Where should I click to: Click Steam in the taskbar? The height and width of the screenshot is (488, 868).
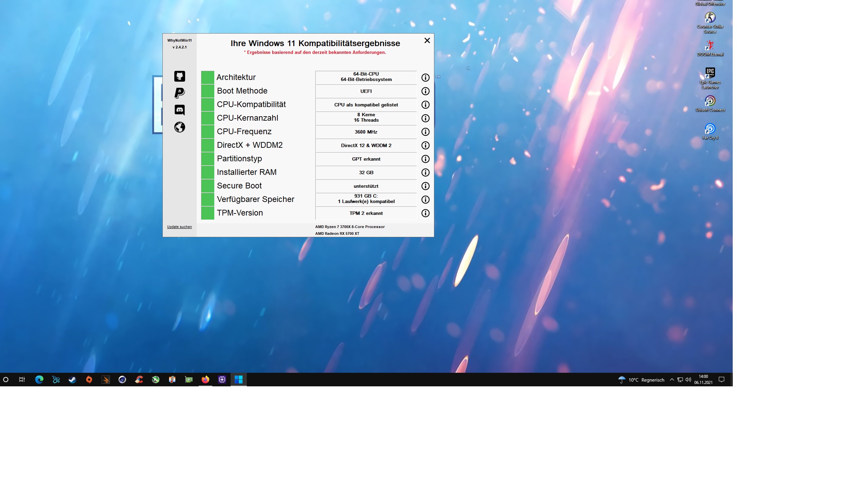tap(72, 380)
